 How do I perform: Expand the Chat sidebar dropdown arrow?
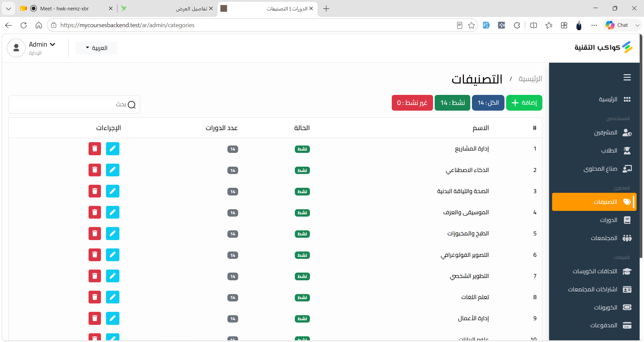point(637,25)
